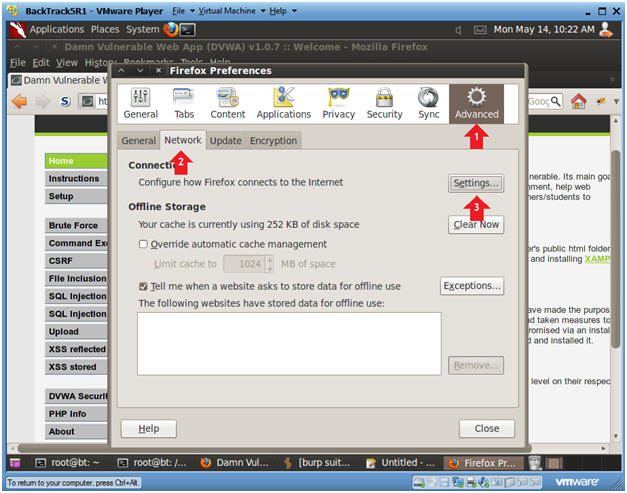Open Firefox View menu
This screenshot has height=493, width=627.
(x=67, y=63)
